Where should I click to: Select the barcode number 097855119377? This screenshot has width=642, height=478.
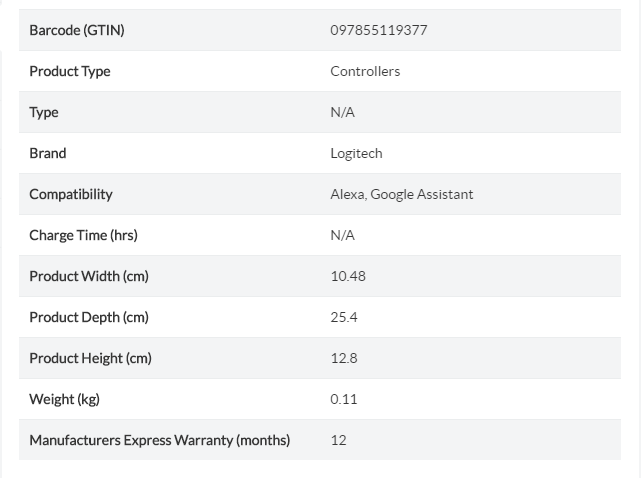coord(378,30)
